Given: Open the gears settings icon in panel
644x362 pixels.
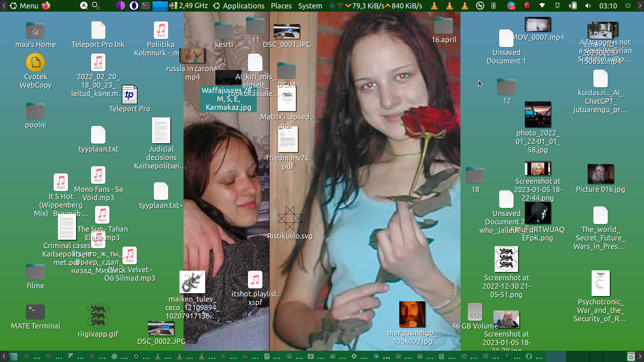Looking at the screenshot, I should click(x=96, y=6).
